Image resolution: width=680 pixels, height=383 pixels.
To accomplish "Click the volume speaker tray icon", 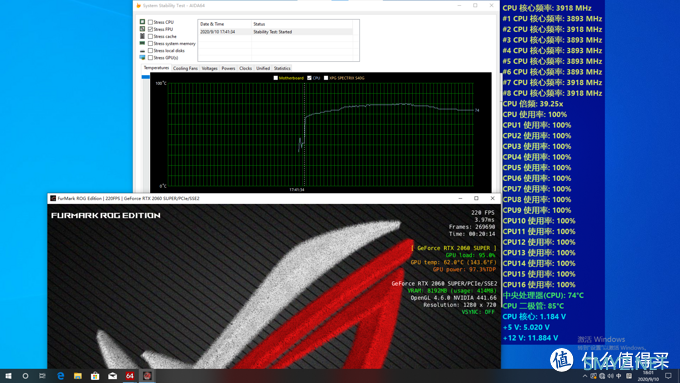I will (x=611, y=376).
